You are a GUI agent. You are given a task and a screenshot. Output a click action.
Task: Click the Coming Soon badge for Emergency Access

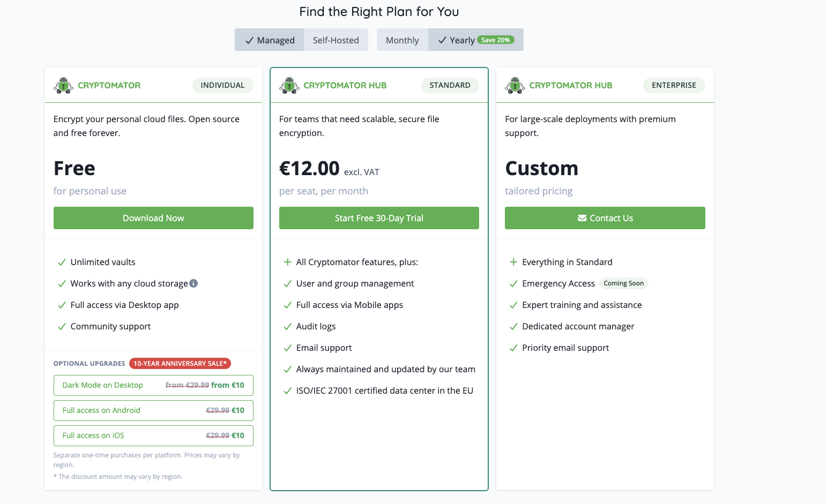[x=623, y=283]
